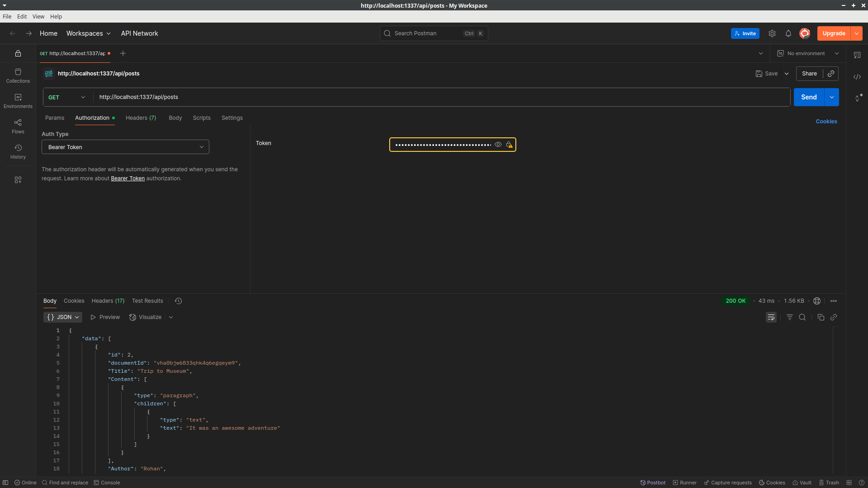The image size is (868, 488).
Task: Search within the response body
Action: pos(802,317)
